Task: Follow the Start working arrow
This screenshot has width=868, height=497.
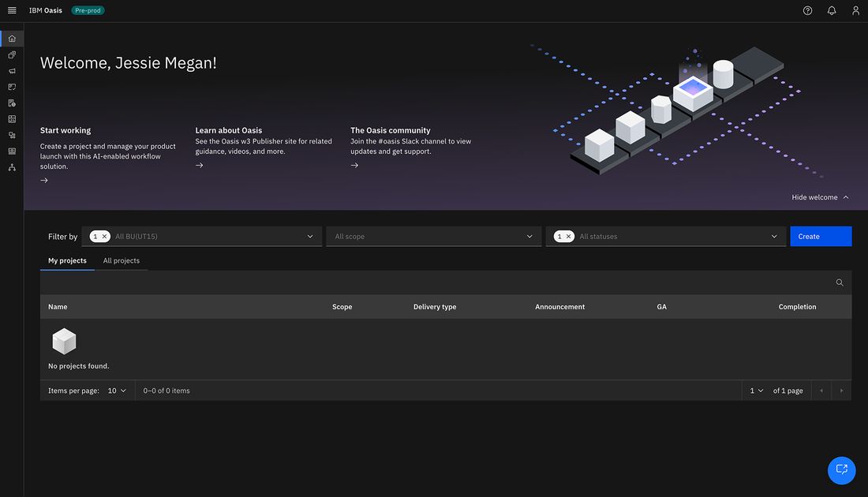Action: pos(44,181)
